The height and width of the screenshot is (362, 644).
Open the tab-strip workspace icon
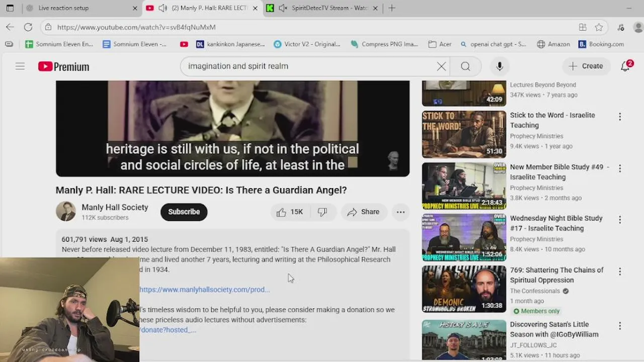[10, 8]
